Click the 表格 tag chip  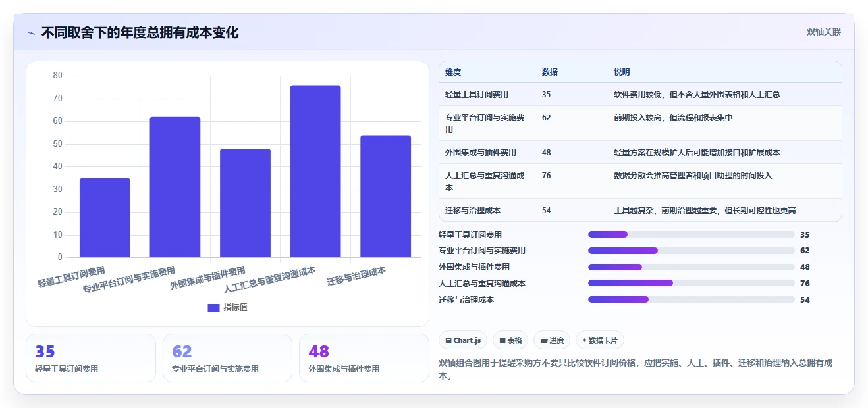(x=510, y=340)
